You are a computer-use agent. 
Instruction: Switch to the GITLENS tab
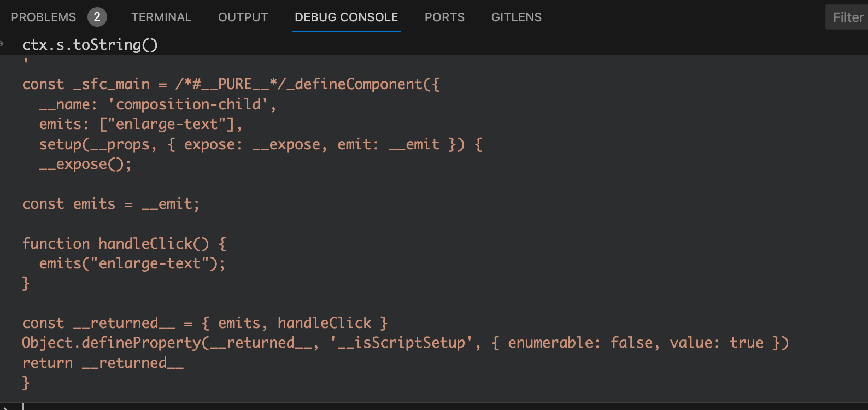517,17
